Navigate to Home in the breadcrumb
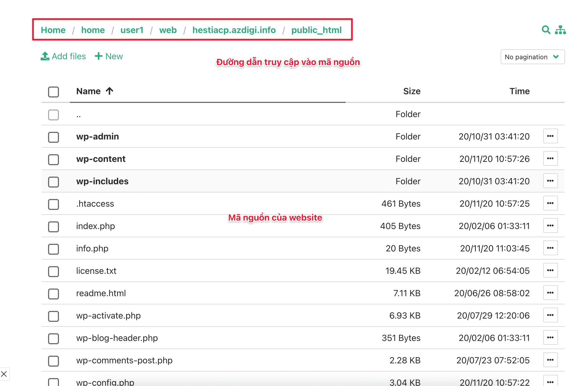The width and height of the screenshot is (588, 386). click(x=53, y=30)
